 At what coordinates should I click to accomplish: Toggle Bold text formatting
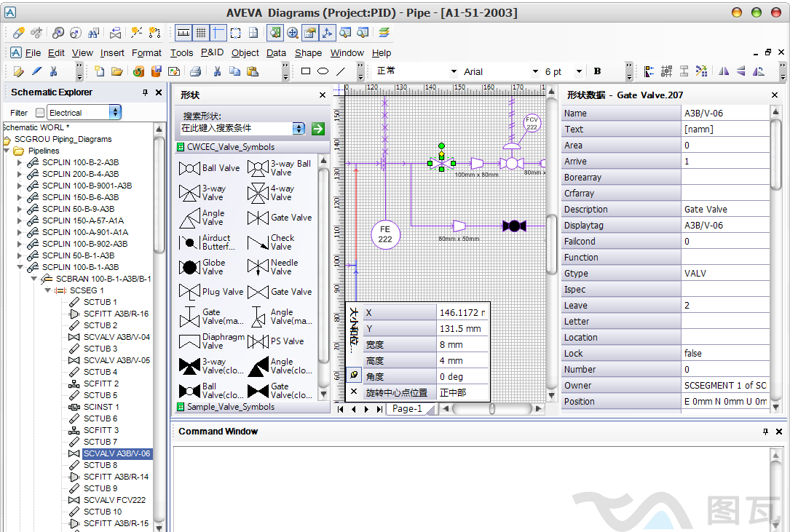pos(597,71)
